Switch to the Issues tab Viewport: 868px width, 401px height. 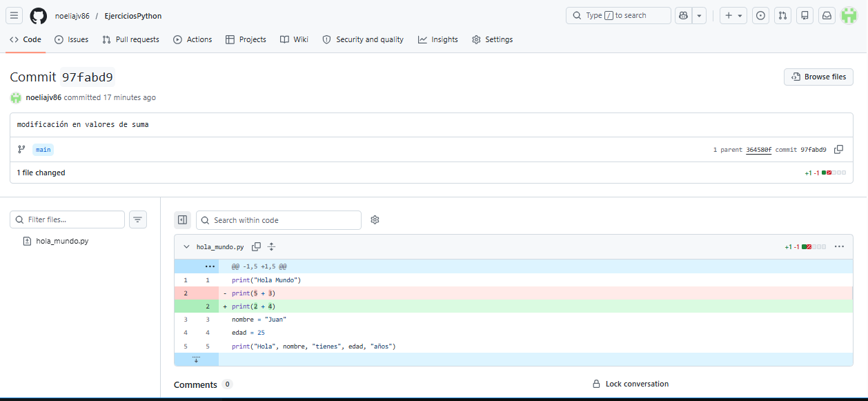point(72,39)
